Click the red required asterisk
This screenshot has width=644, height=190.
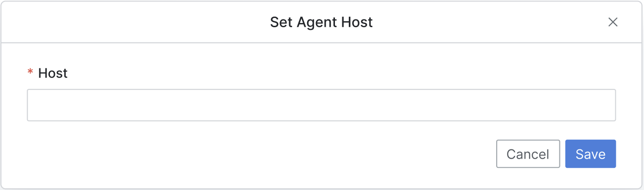tap(30, 73)
